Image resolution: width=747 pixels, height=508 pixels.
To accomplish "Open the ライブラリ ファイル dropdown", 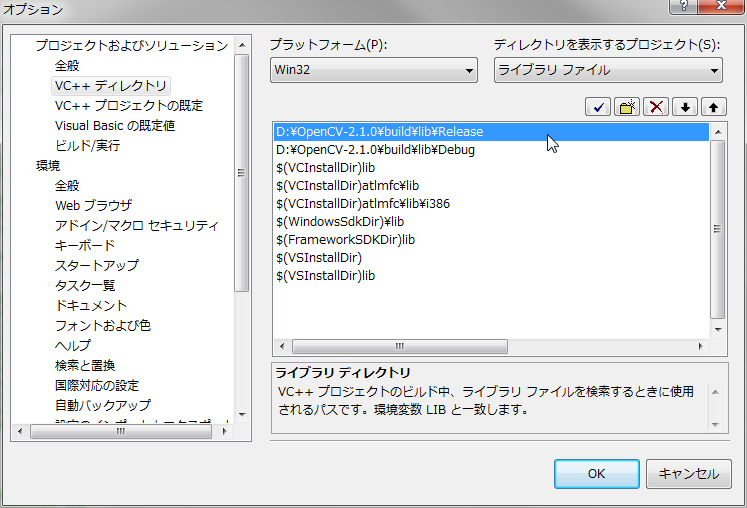I will [608, 70].
